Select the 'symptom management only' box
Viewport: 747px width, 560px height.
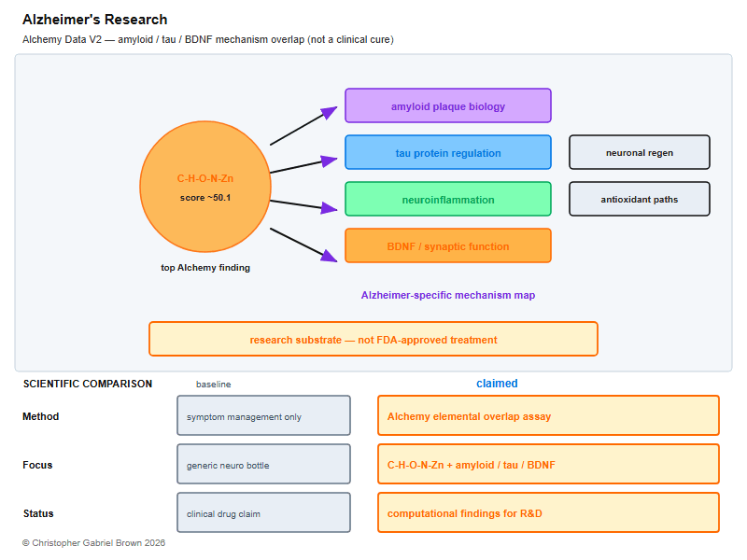coord(264,415)
